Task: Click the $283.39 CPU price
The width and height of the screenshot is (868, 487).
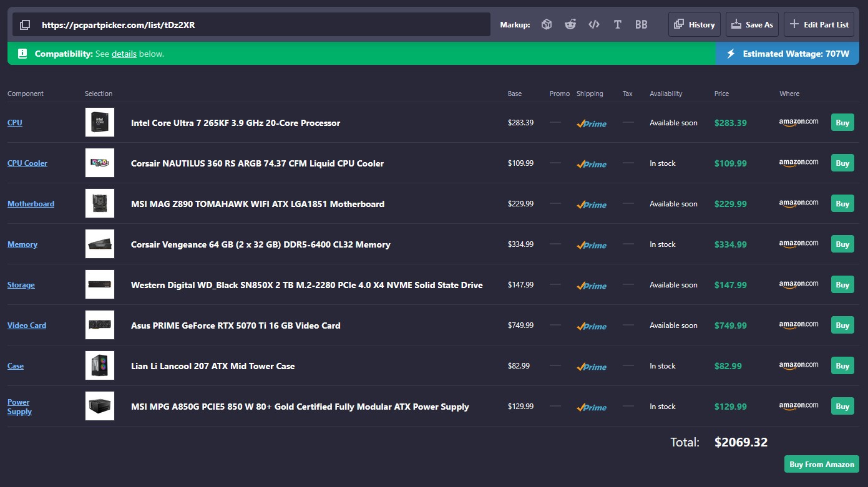Action: tap(731, 123)
